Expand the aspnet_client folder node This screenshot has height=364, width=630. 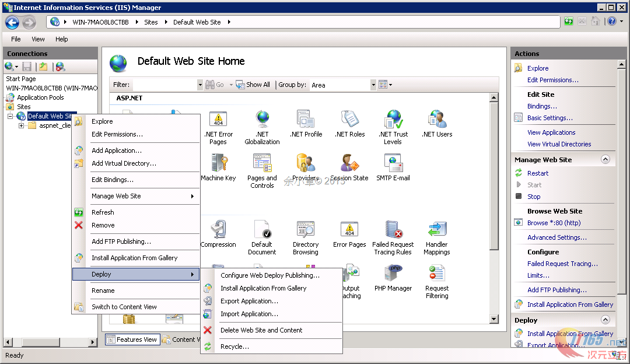(x=22, y=126)
